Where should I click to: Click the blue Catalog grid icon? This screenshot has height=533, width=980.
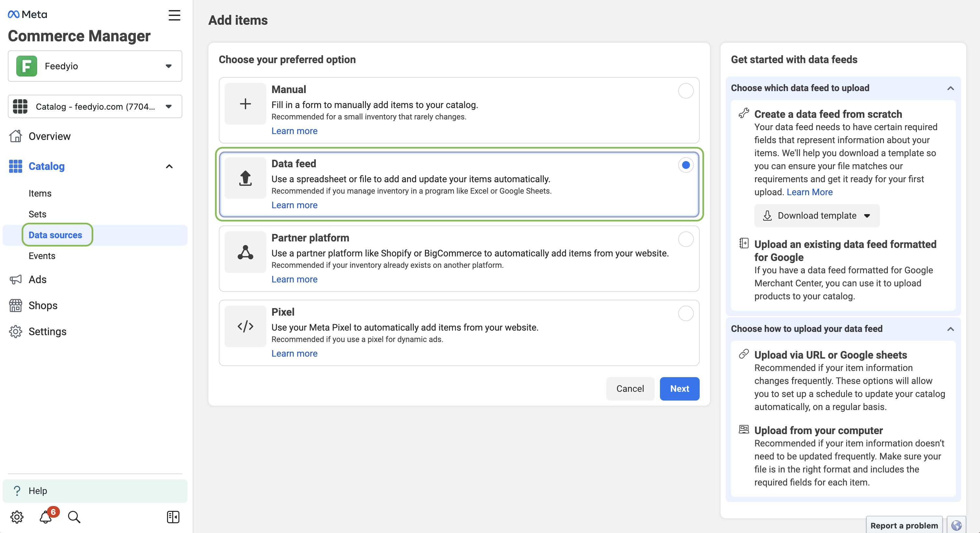pyautogui.click(x=16, y=166)
